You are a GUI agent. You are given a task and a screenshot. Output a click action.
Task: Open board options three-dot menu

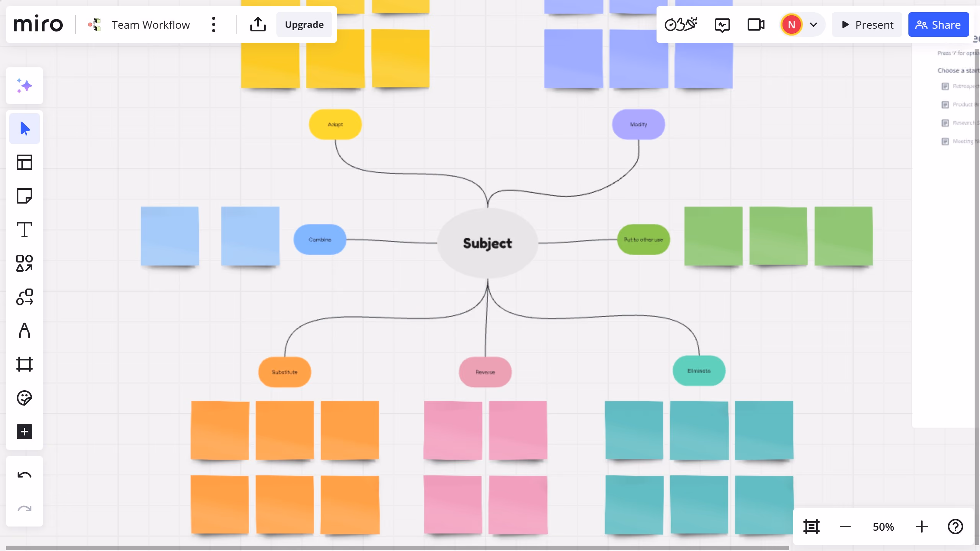(214, 24)
